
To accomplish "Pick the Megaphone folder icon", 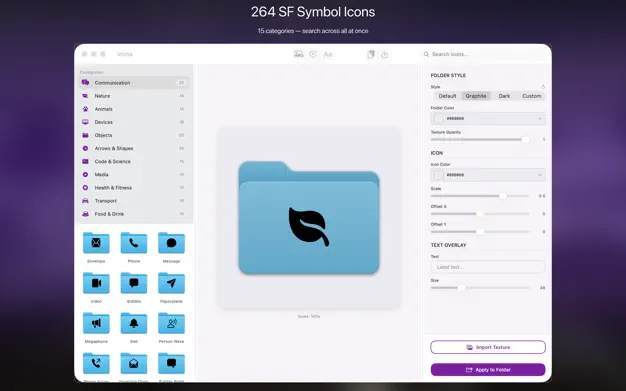I will [x=96, y=324].
